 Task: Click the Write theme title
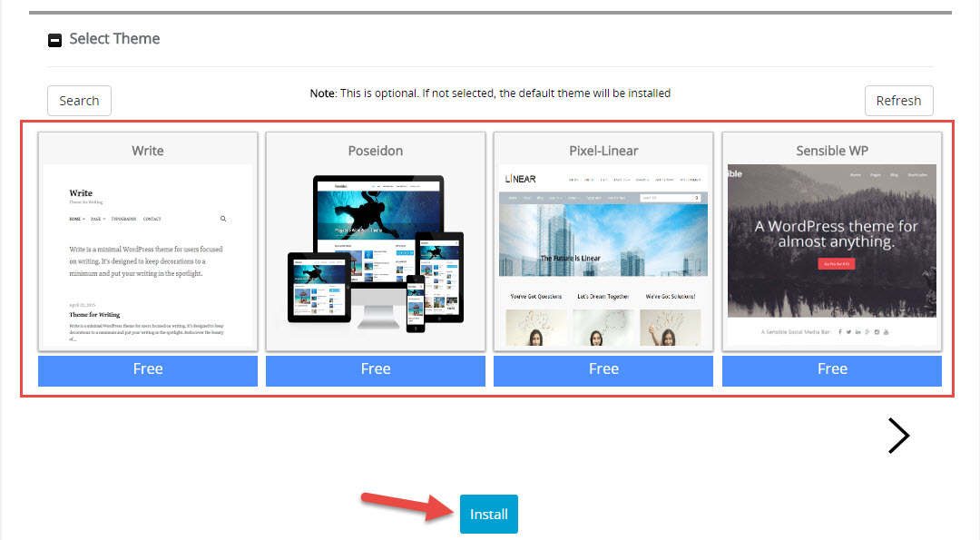click(x=148, y=151)
